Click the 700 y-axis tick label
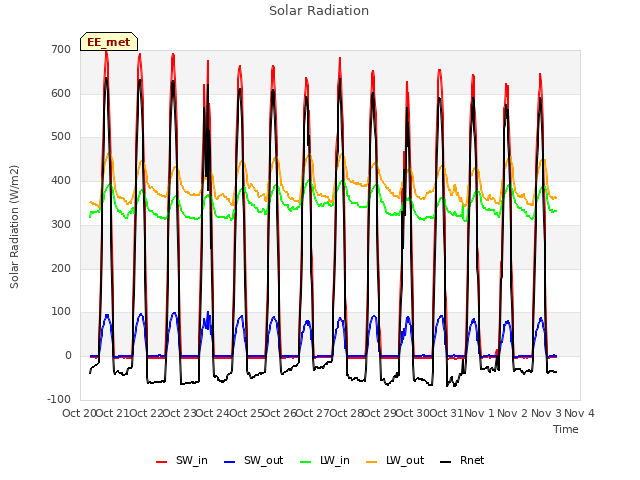 (61, 49)
